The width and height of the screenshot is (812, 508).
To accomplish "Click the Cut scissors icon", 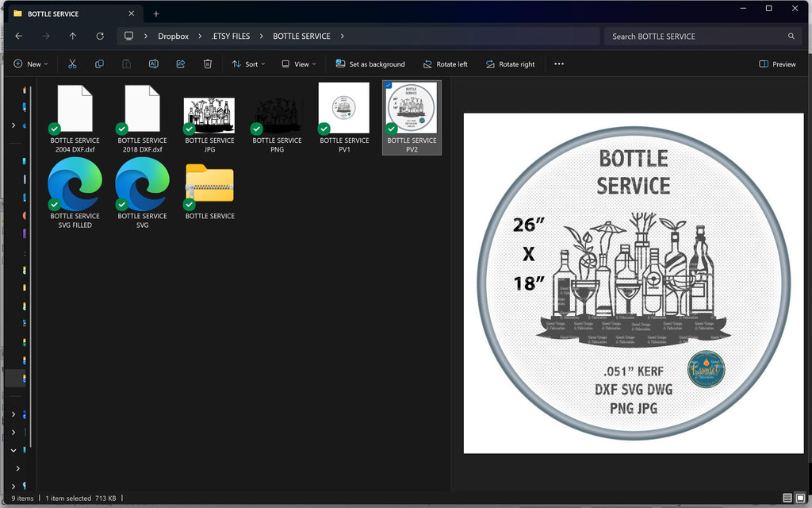I will 72,63.
